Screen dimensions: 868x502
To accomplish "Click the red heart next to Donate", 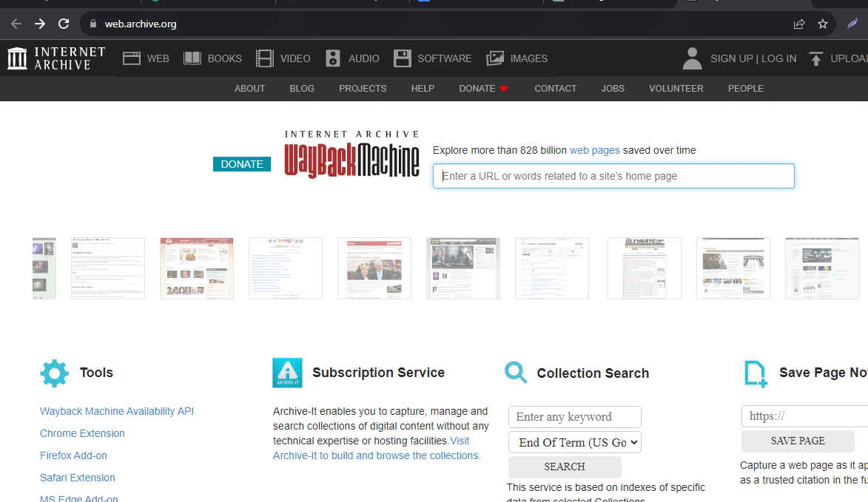I will click(504, 89).
